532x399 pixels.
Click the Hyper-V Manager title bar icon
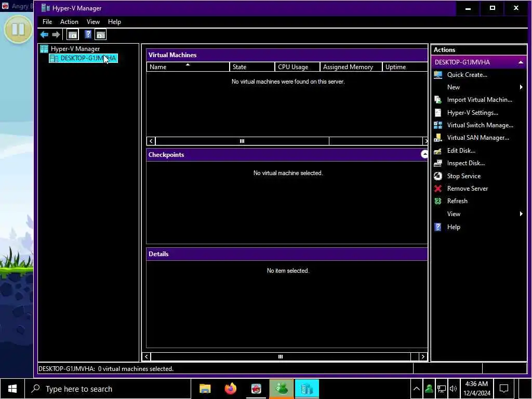[45, 8]
